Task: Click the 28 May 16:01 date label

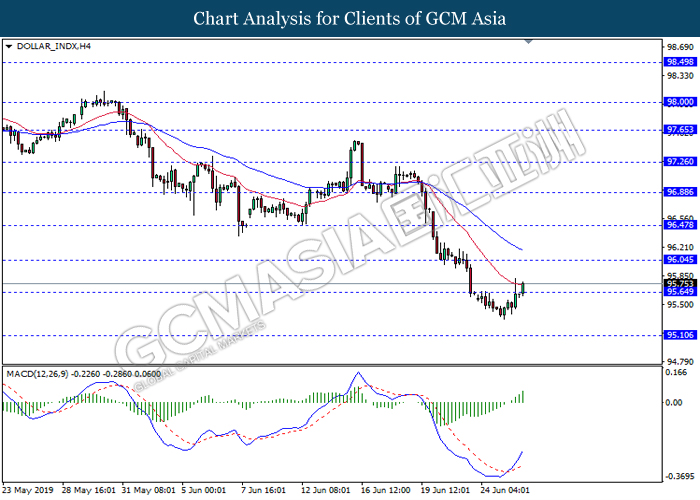Action: [x=88, y=490]
